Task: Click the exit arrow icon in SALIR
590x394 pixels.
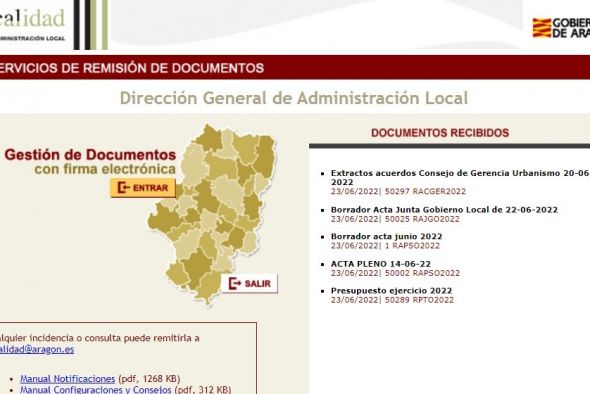Action: tap(235, 283)
